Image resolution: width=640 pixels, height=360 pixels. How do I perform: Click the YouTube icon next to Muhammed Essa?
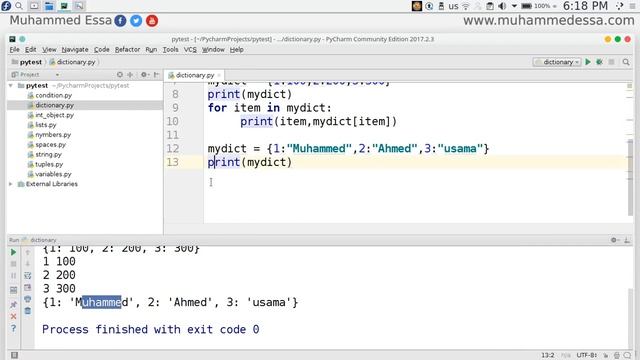[x=152, y=21]
